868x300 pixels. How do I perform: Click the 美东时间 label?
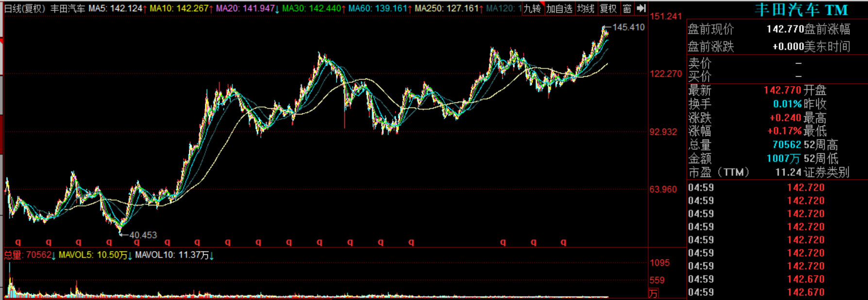pos(828,47)
